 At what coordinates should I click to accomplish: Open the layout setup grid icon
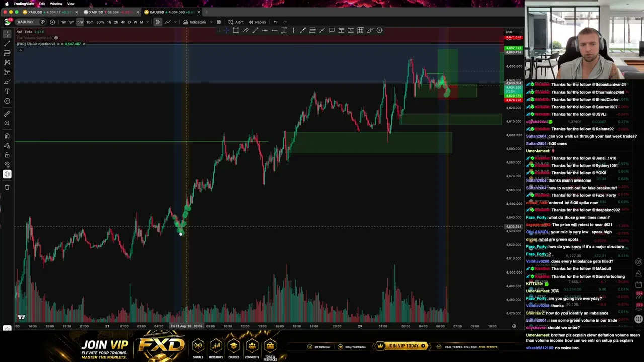(219, 22)
